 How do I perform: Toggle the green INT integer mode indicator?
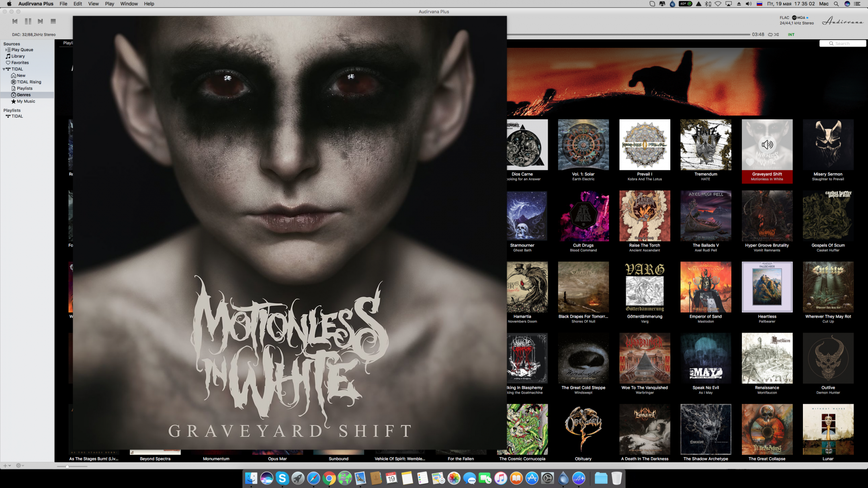point(791,35)
